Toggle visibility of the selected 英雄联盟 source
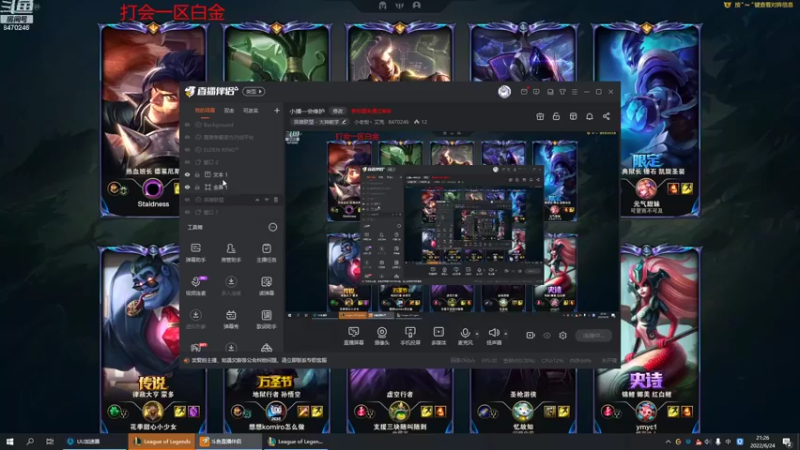800x450 pixels. (187, 199)
